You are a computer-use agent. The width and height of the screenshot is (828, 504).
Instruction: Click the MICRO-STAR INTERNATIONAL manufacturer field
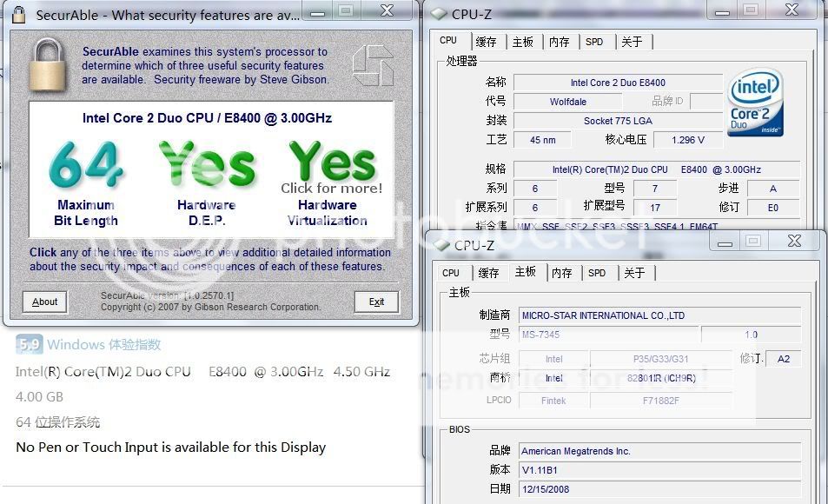coord(659,316)
